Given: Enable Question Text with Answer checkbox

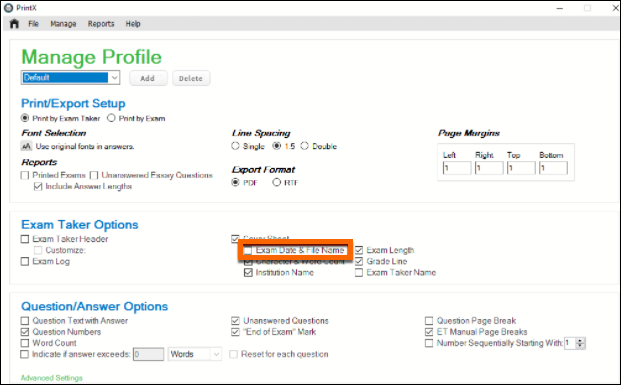Looking at the screenshot, I should (25, 320).
